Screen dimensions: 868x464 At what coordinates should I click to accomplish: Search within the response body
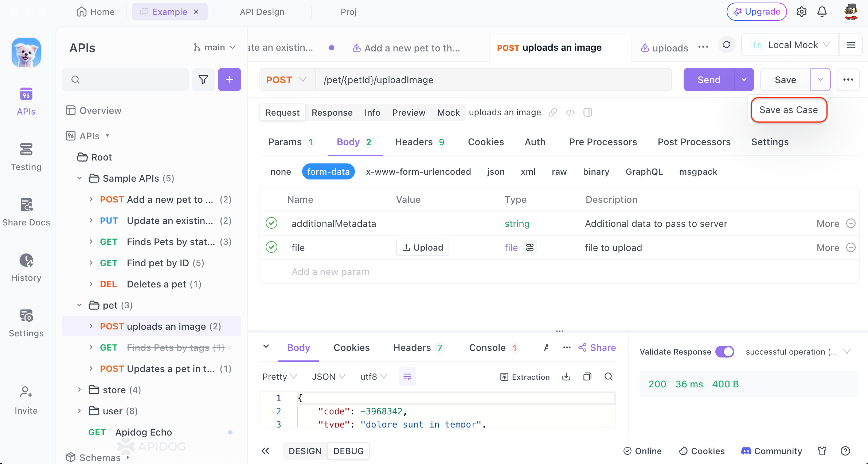609,377
